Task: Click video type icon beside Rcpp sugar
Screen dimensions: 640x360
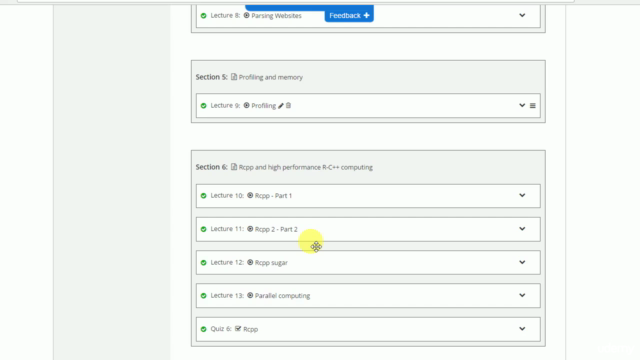Action: [x=250, y=262]
